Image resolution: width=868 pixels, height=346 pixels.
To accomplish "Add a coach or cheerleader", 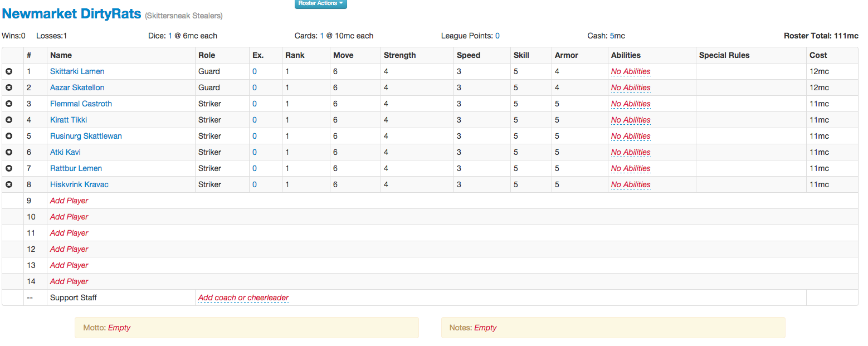I will tap(243, 298).
